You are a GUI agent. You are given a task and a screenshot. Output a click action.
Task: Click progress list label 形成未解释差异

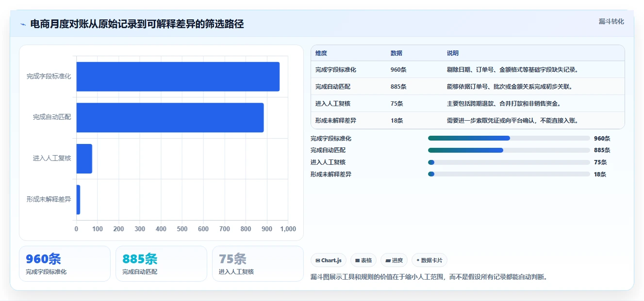coord(331,174)
